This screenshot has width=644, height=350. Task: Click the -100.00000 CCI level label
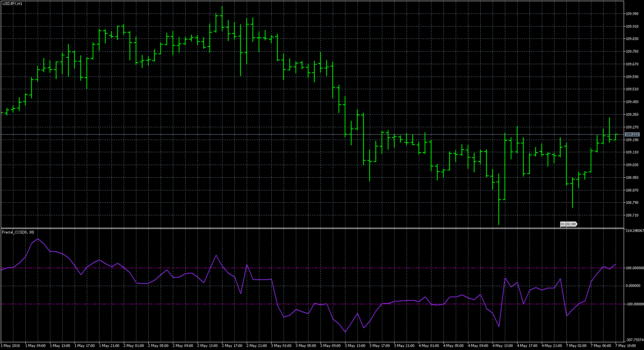[x=634, y=304]
